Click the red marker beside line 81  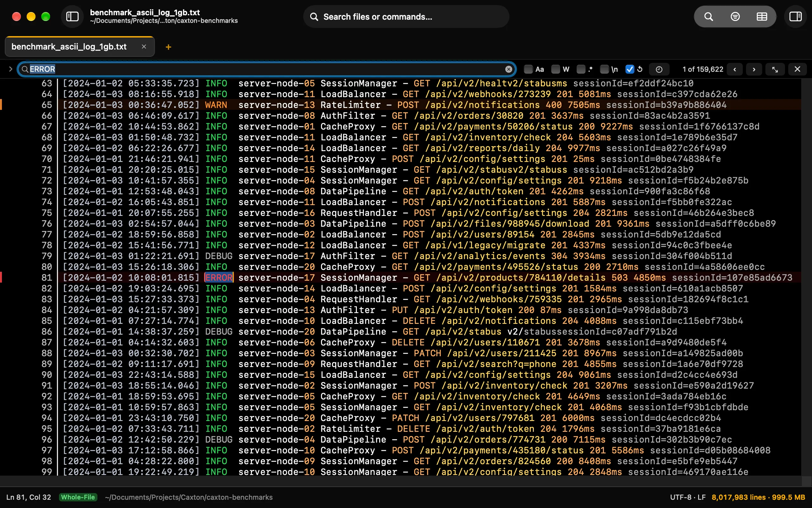click(1, 277)
